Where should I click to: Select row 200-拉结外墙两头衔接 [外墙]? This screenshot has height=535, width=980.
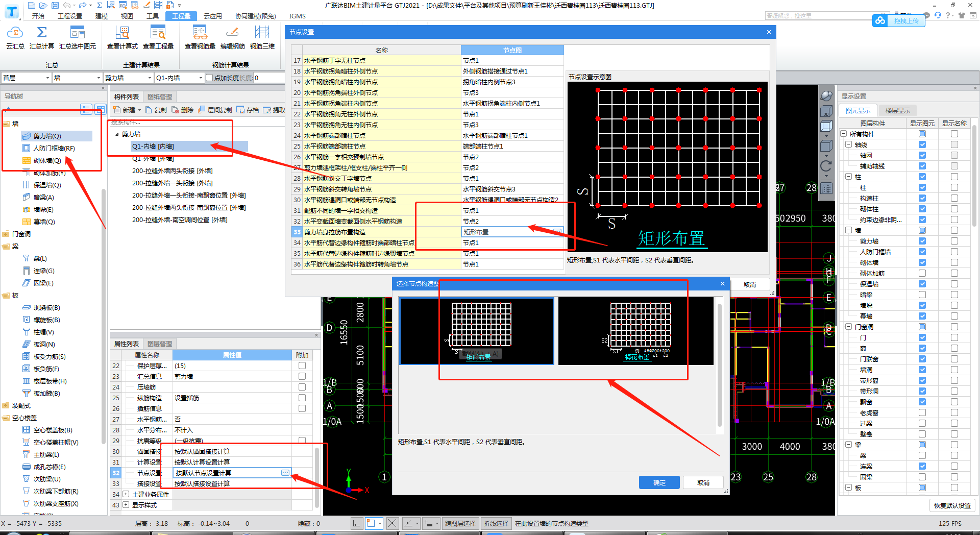click(x=172, y=171)
